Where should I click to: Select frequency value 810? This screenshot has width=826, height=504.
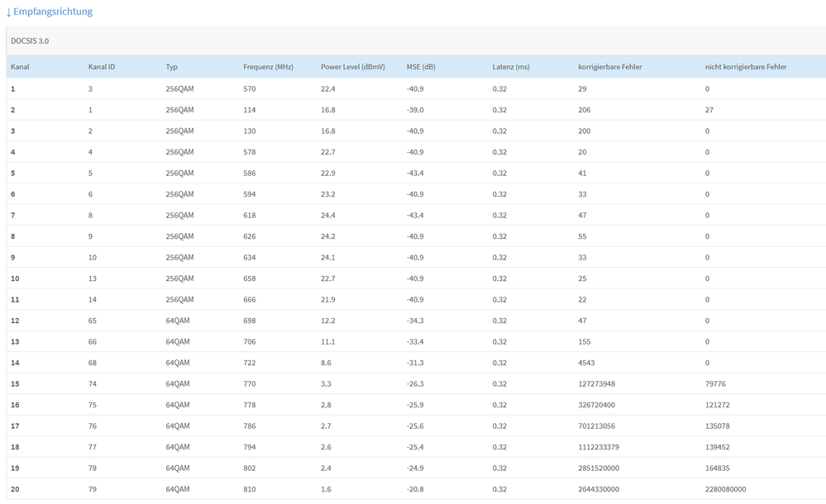(x=249, y=489)
